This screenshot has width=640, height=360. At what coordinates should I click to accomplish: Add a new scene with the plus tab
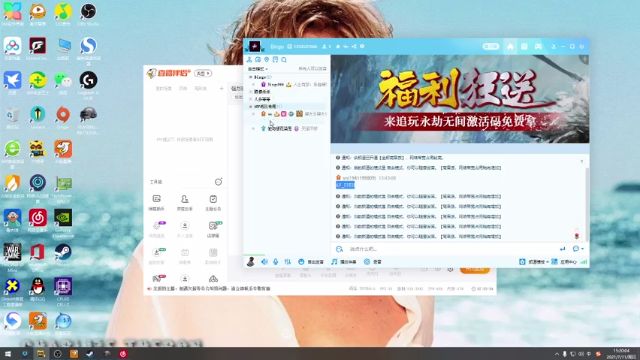pos(221,89)
